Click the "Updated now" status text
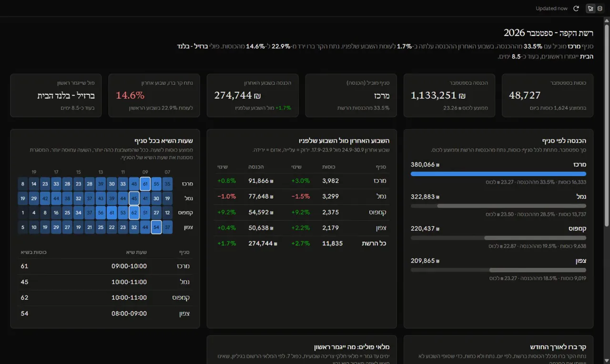 551,9
